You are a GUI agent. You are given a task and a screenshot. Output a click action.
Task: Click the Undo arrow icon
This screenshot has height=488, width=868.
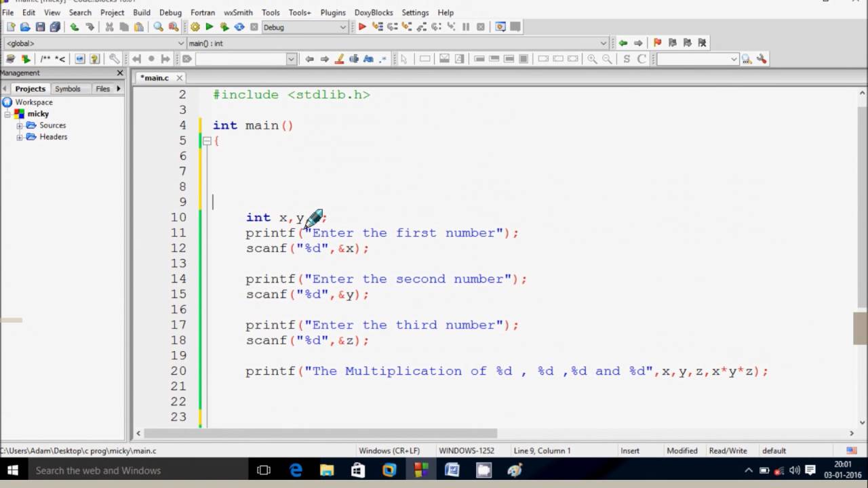(75, 27)
